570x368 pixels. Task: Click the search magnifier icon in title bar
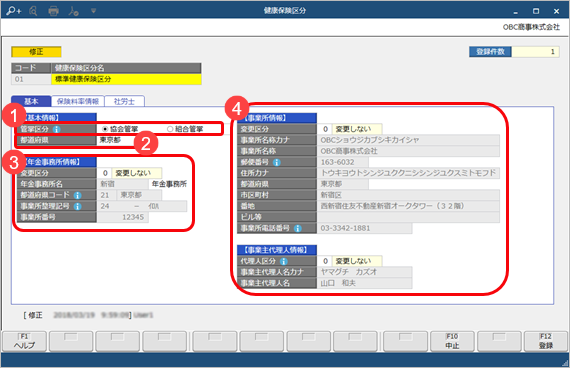[x=33, y=11]
